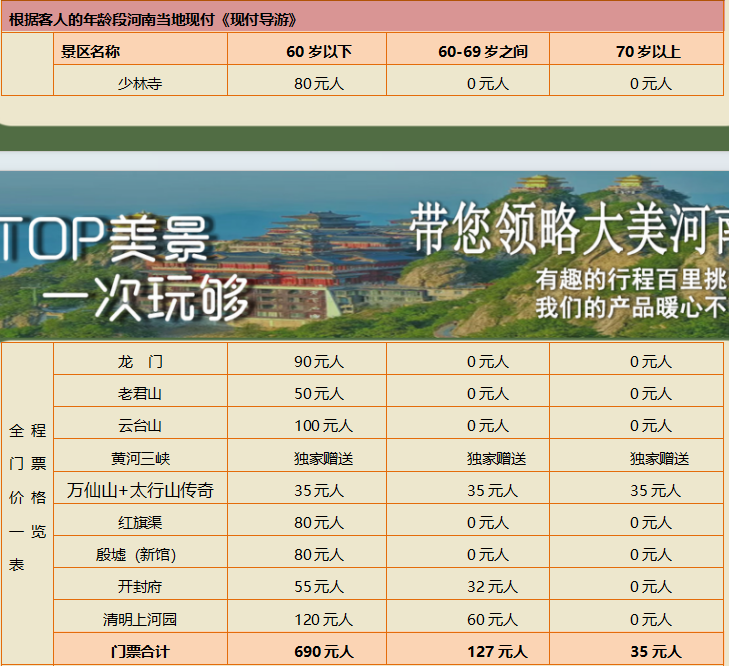Click 100元人 in the 云台山 row

tap(324, 425)
